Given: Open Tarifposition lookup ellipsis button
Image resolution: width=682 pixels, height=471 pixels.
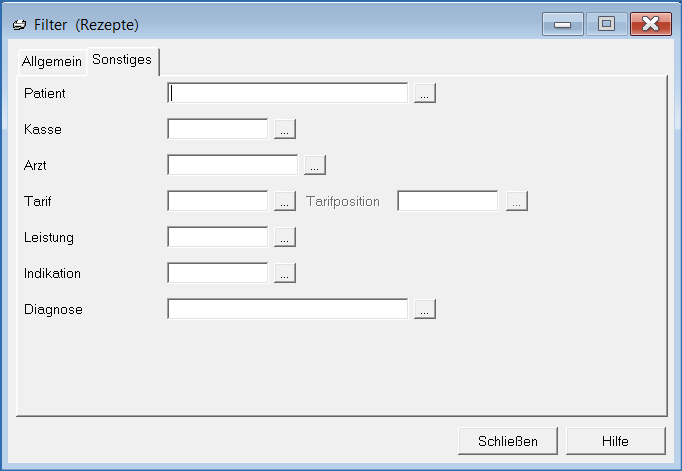Looking at the screenshot, I should [x=516, y=201].
